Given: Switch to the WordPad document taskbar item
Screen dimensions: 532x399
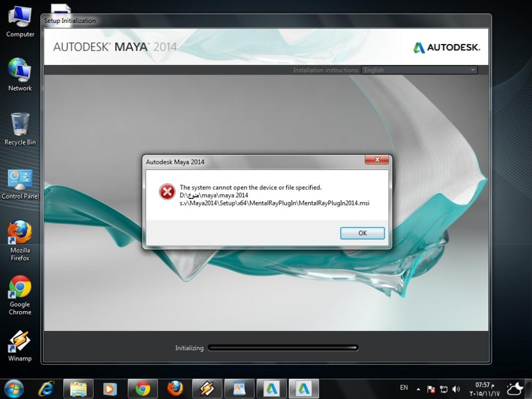Looking at the screenshot, I should [239, 389].
